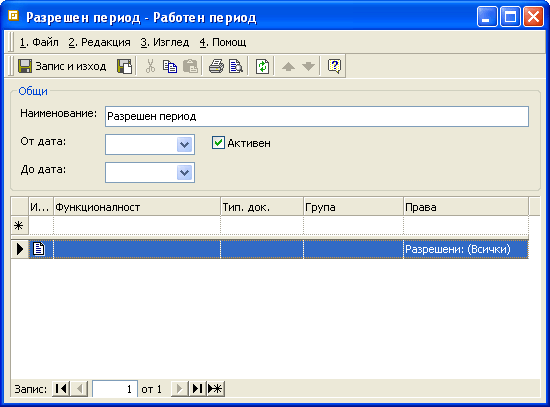The height and width of the screenshot is (407, 550).
Task: Click the Help question mark icon
Action: 334,66
